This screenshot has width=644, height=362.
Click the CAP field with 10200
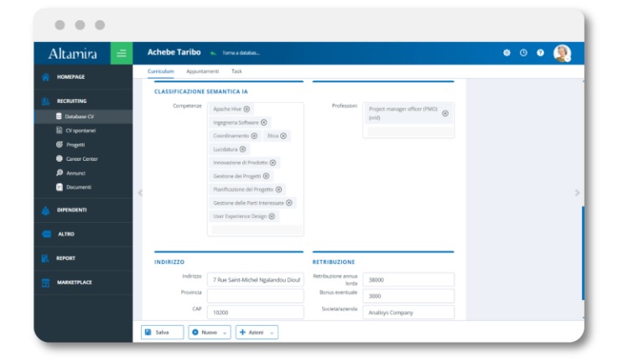click(x=256, y=313)
